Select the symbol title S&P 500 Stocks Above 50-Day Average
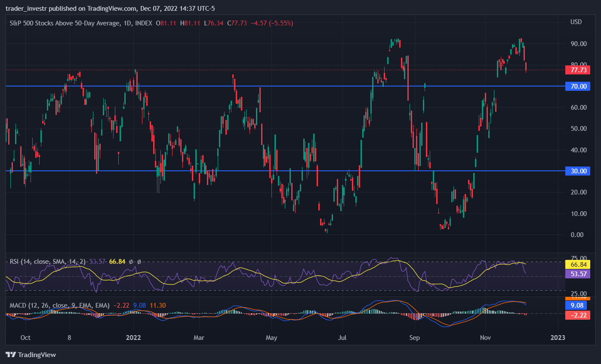The height and width of the screenshot is (364, 601). click(x=64, y=23)
